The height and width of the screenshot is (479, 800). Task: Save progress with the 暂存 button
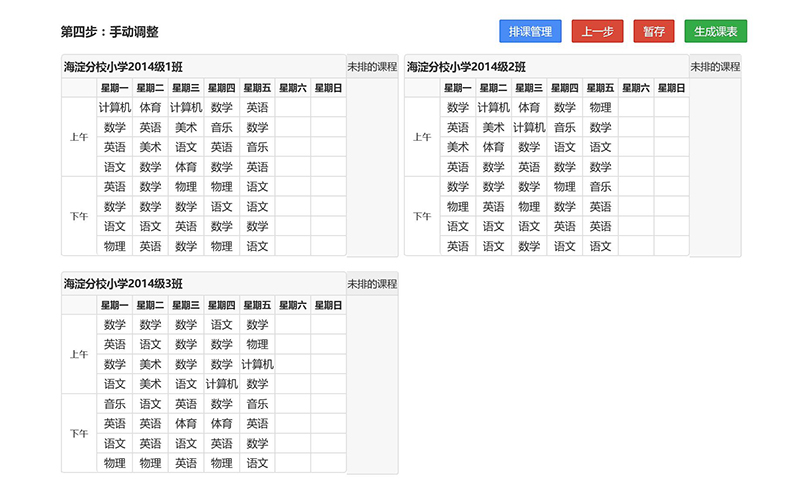point(654,31)
